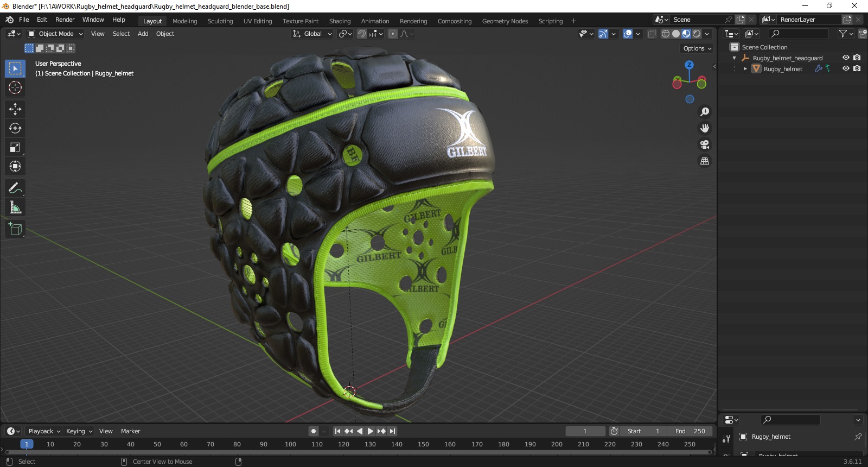868x467 pixels.
Task: Toggle the camera view icon
Action: click(705, 144)
